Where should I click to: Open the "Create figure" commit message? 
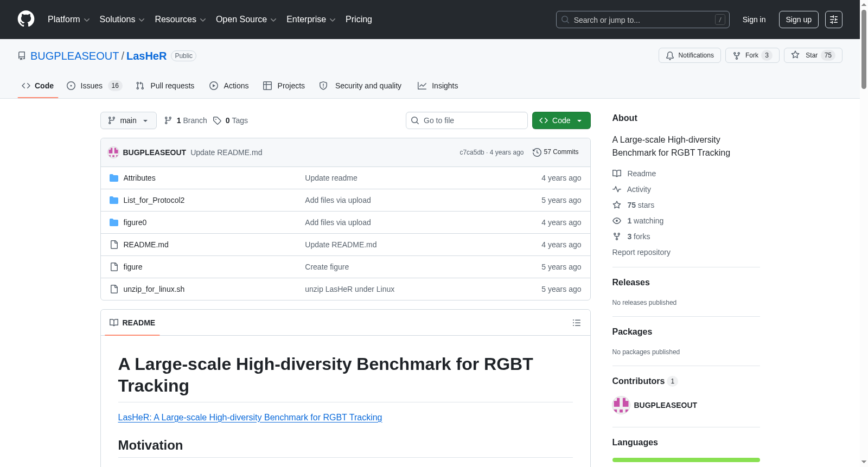327,267
